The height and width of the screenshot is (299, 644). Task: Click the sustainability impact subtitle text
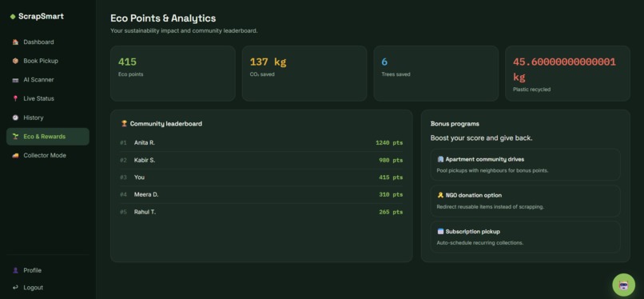tap(184, 31)
